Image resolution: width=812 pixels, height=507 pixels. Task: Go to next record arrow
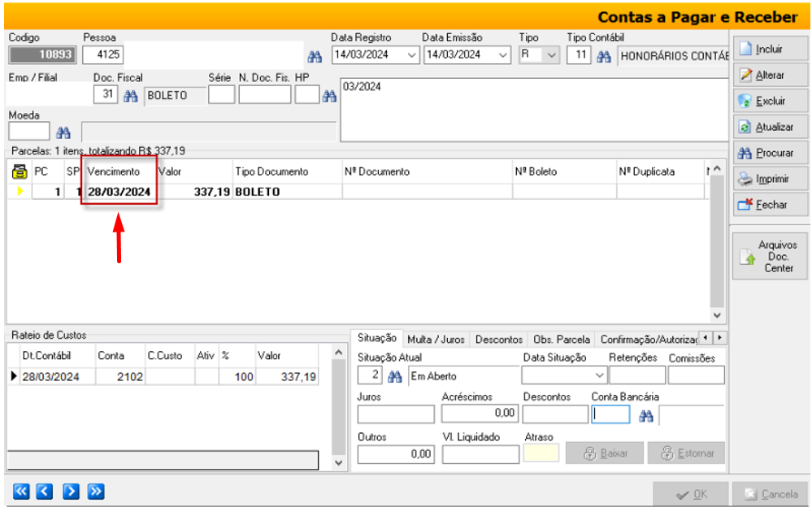point(71,491)
